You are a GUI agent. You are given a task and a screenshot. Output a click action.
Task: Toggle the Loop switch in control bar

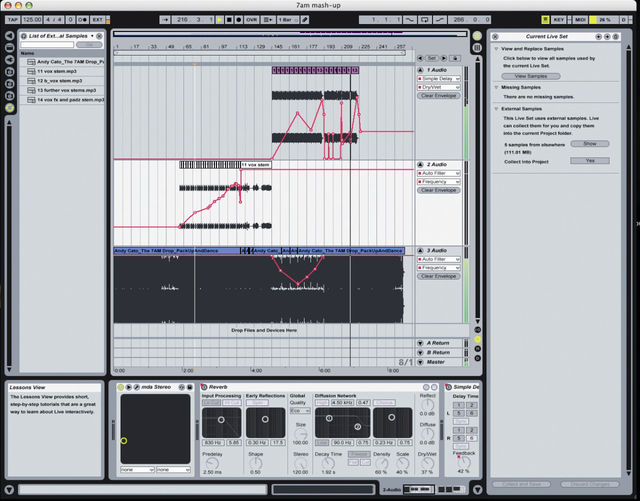[x=424, y=20]
